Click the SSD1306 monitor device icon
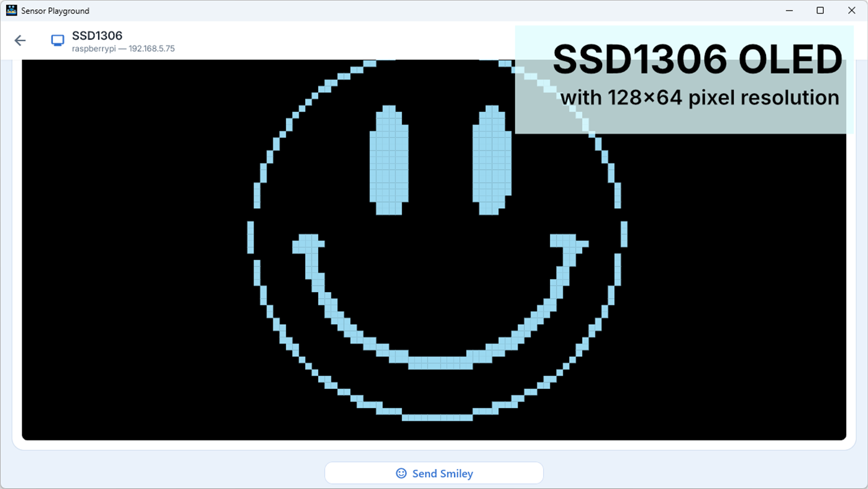The height and width of the screenshot is (489, 868). pyautogui.click(x=58, y=41)
